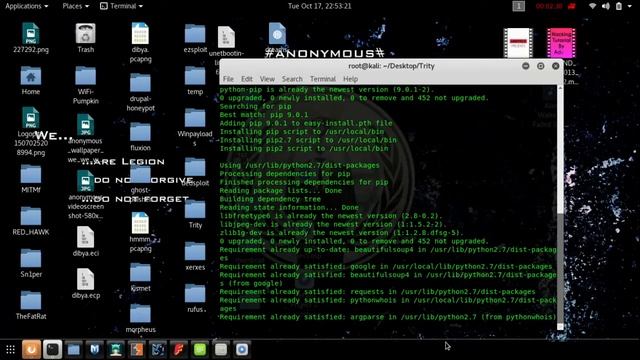Open the Trity desktop folder
Image resolution: width=640 pixels, height=360 pixels.
pos(195,214)
